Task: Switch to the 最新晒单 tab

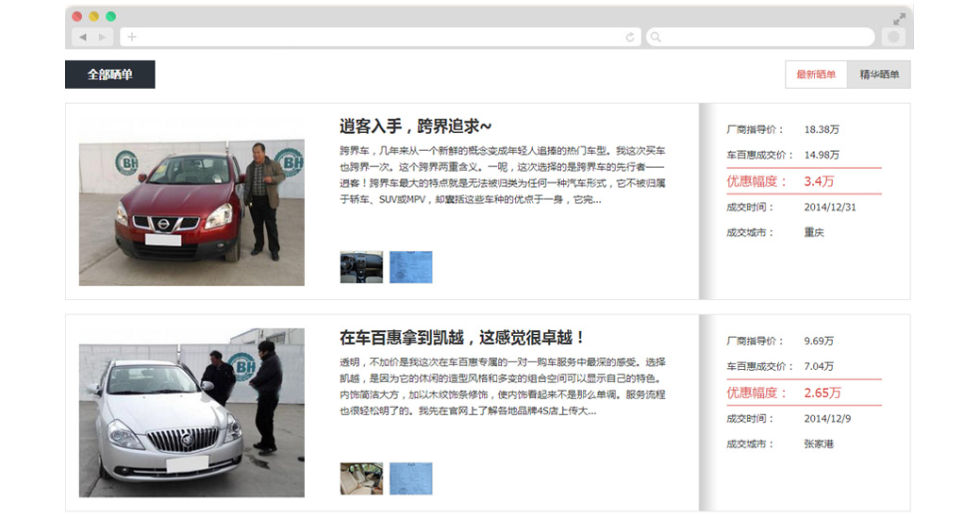Action: click(x=816, y=75)
